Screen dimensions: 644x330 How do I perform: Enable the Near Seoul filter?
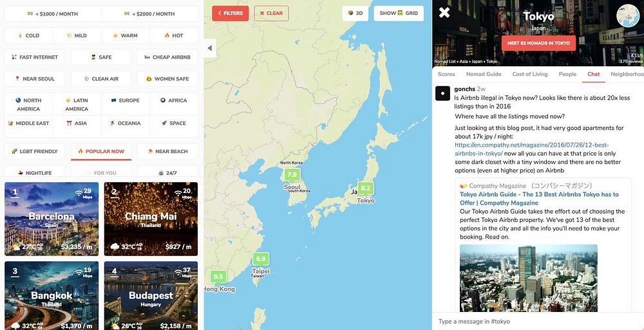(x=35, y=79)
